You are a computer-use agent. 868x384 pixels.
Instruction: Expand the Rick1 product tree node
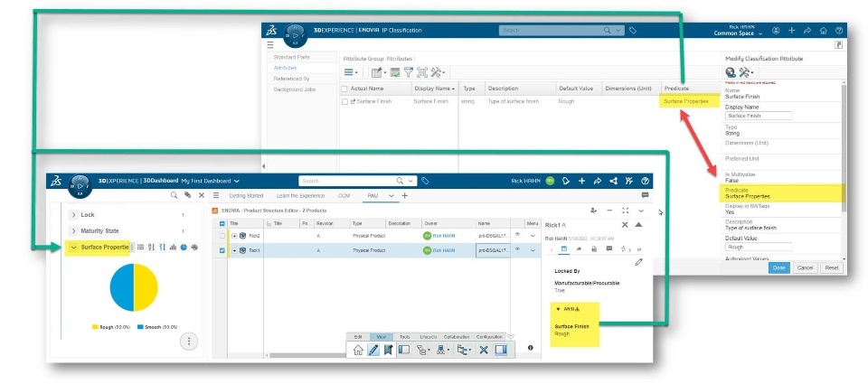[234, 250]
